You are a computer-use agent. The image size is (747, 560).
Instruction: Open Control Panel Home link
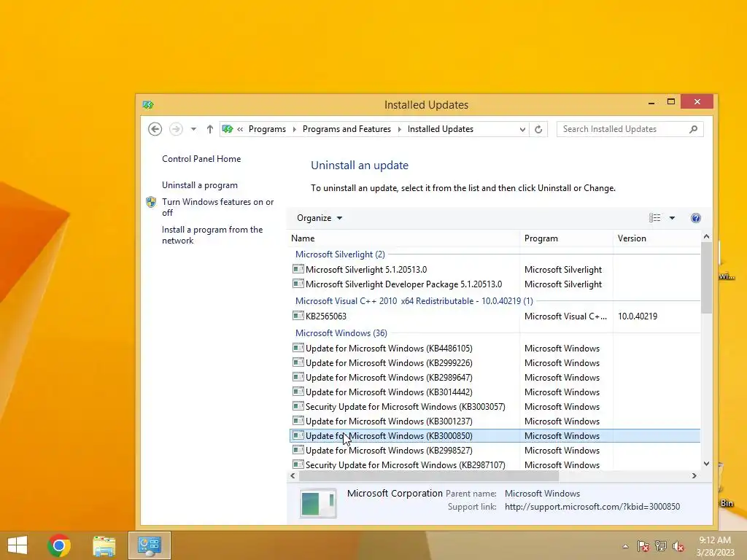pos(201,158)
